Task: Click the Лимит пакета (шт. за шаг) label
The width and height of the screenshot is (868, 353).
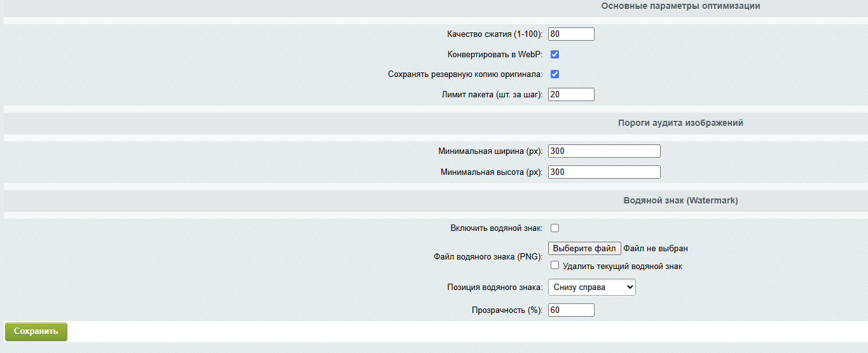Action: tap(492, 95)
